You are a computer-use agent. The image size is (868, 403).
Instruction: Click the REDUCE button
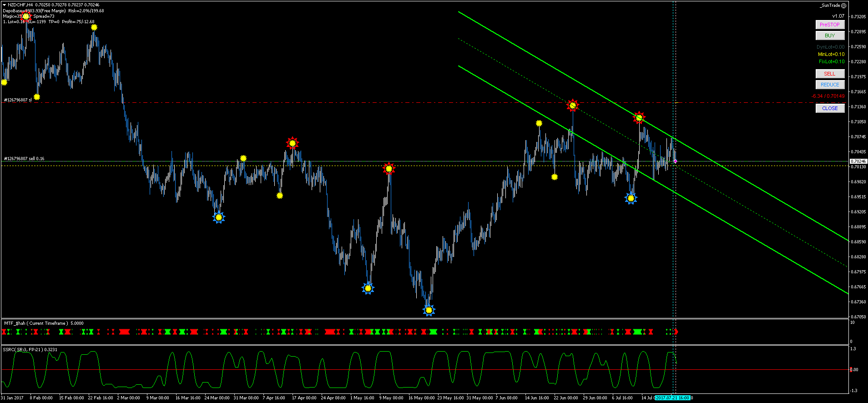coord(830,85)
